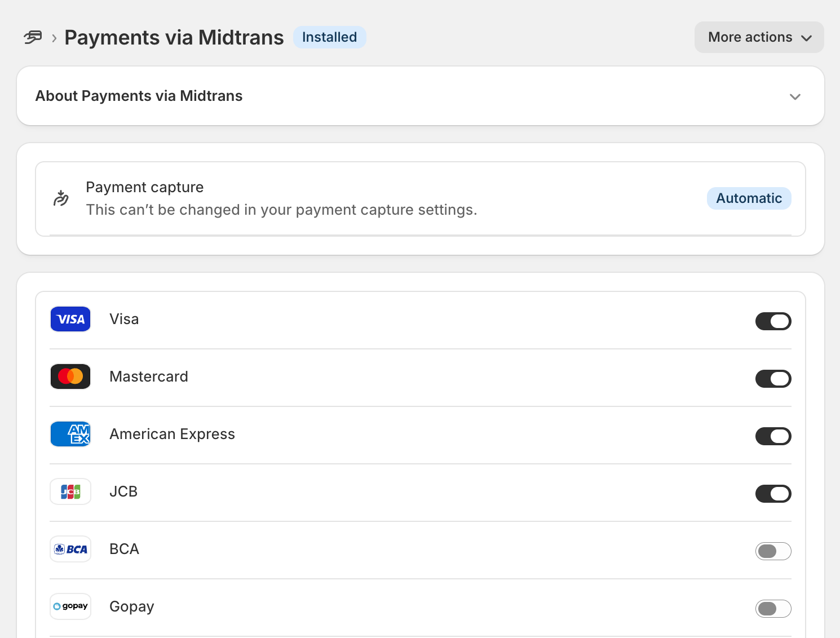Click the Mastercard label text
This screenshot has width=840, height=638.
click(x=149, y=376)
